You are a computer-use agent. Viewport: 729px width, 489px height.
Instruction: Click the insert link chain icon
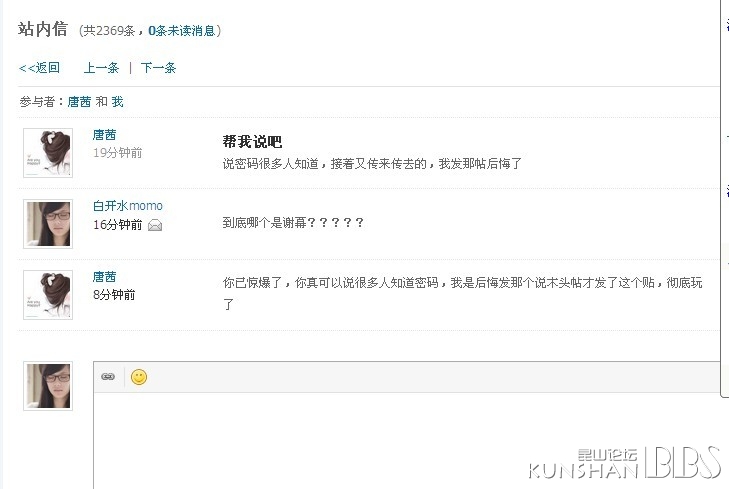[x=108, y=377]
